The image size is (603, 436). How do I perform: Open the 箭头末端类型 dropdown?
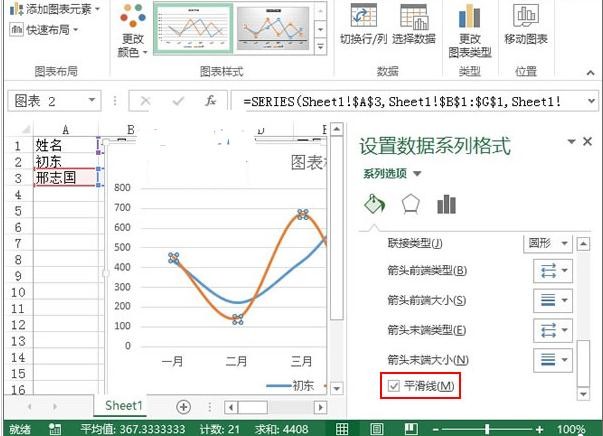click(x=553, y=330)
